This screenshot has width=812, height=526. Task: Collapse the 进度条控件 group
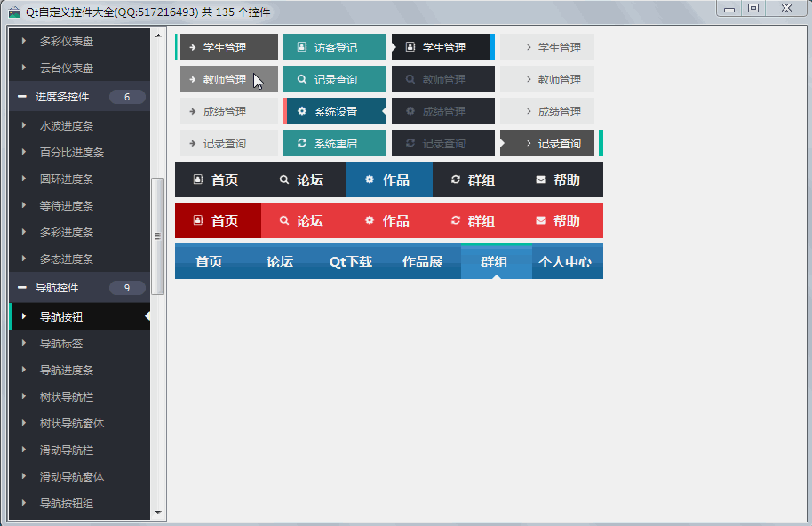coord(21,97)
